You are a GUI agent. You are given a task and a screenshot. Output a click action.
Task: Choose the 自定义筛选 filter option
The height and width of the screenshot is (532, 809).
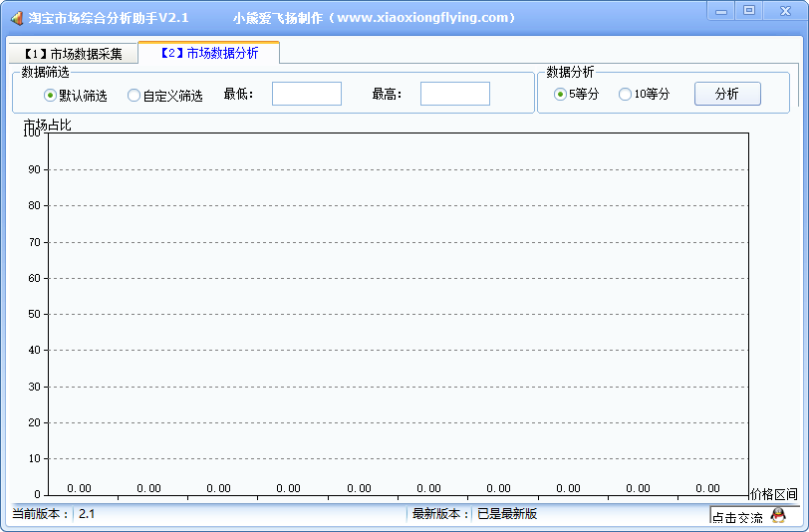point(134,96)
